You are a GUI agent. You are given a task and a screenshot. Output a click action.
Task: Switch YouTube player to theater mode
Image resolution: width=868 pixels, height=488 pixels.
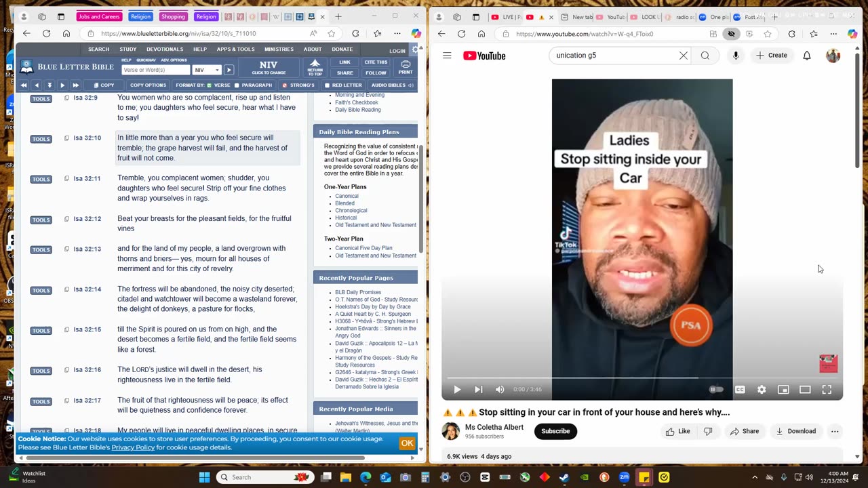point(805,390)
